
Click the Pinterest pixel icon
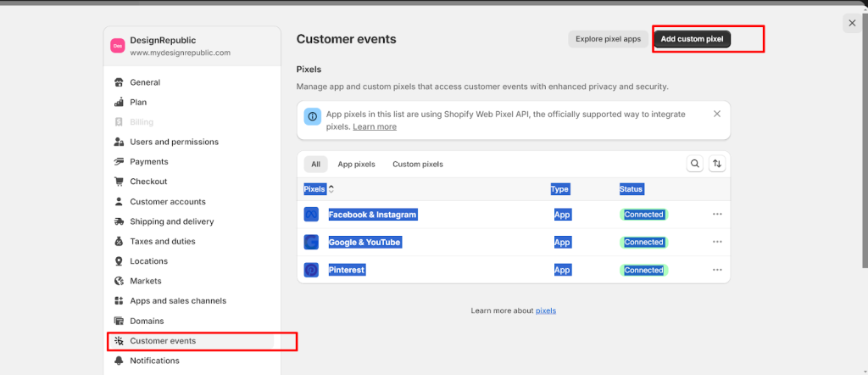point(311,270)
